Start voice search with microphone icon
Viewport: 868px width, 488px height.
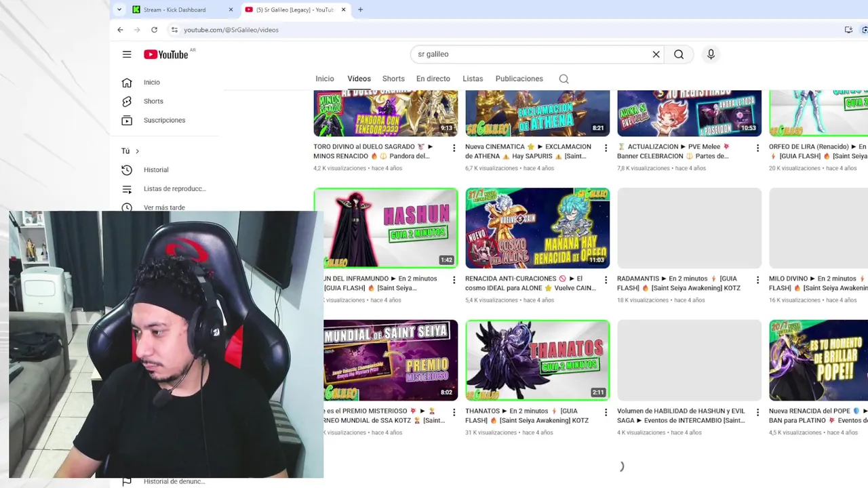(711, 54)
